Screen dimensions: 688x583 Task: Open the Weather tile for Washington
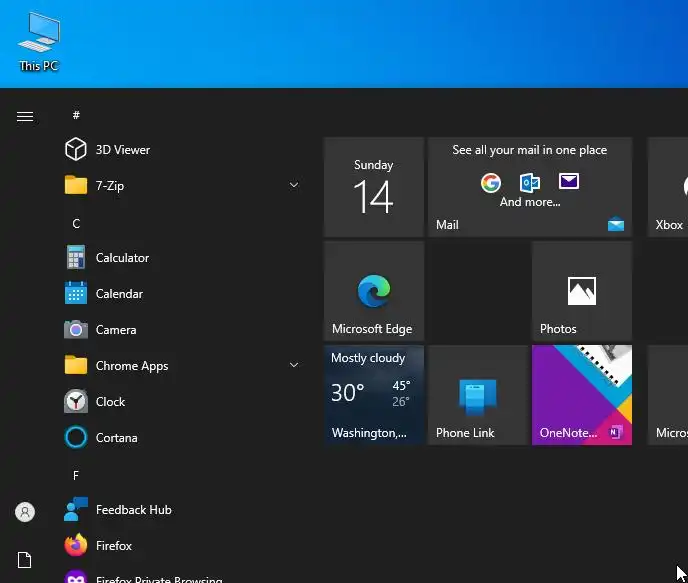coord(374,395)
